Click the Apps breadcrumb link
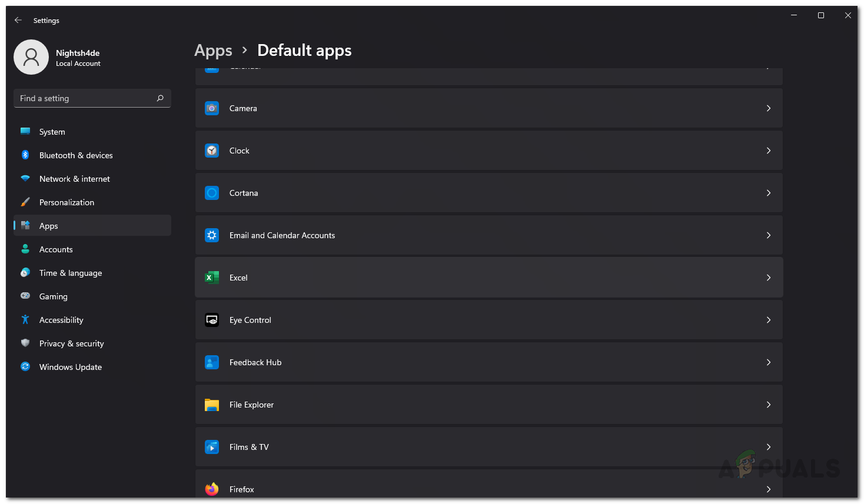Image resolution: width=864 pixels, height=504 pixels. (x=213, y=51)
